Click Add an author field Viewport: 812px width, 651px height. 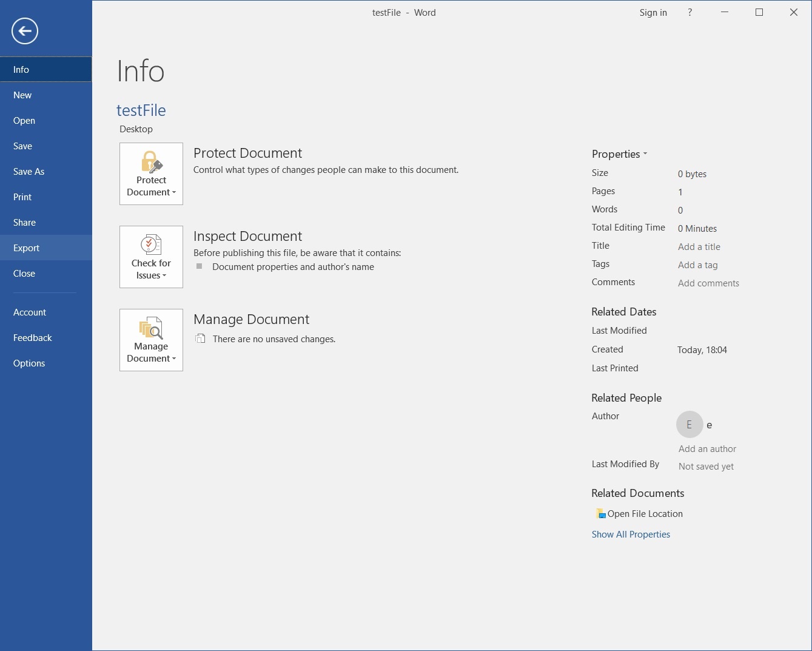pyautogui.click(x=707, y=449)
